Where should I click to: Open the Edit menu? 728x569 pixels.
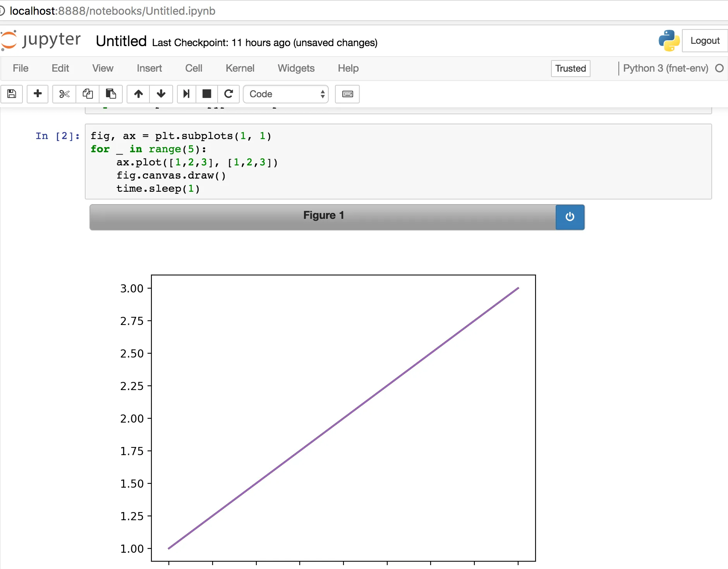[x=60, y=68]
